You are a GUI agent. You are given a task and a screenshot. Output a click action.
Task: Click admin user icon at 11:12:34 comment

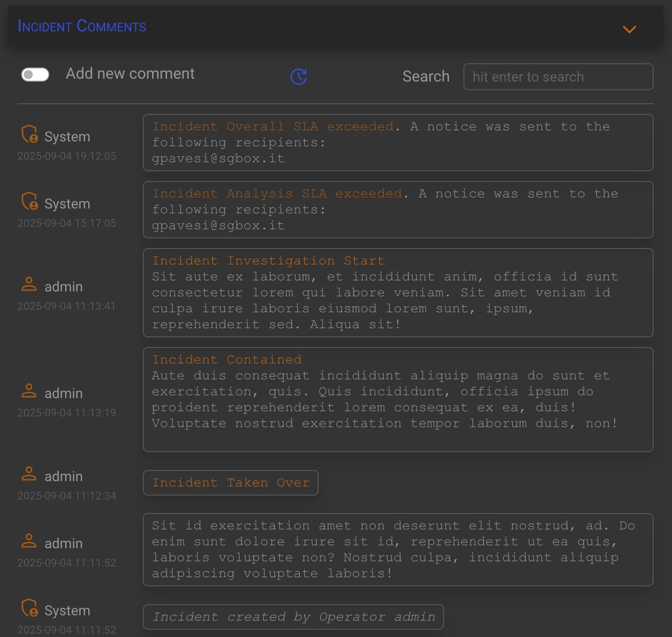pos(29,474)
